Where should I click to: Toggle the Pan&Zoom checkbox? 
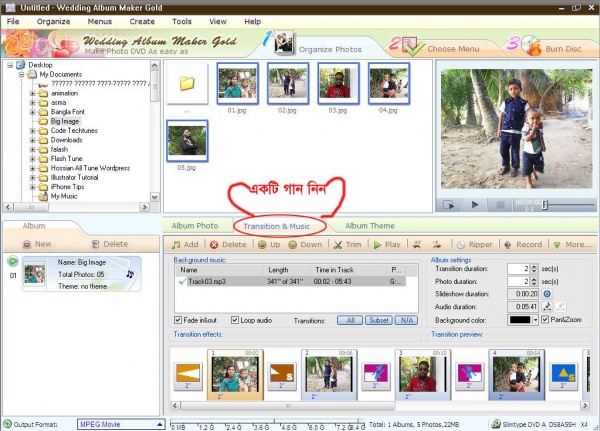pos(545,319)
